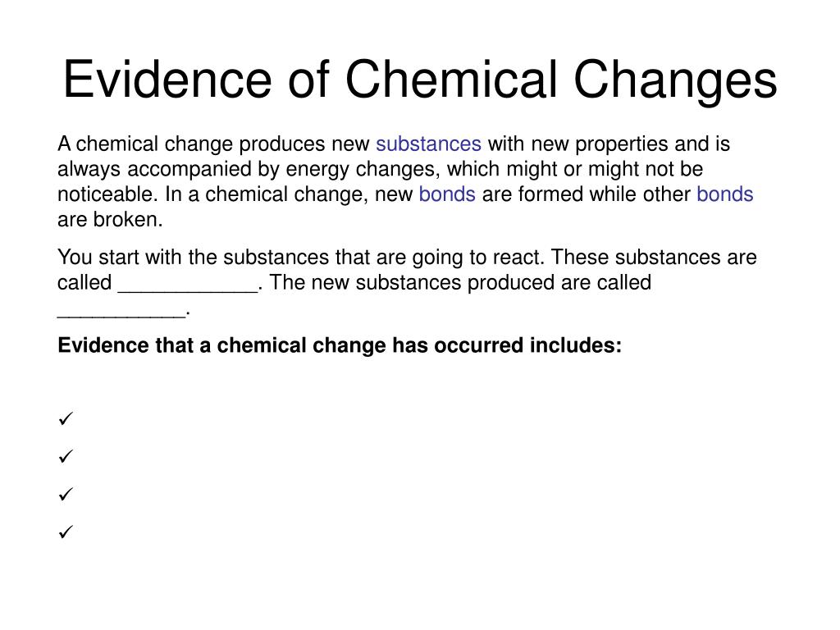Viewport: 840px width, 630px height.
Task: Click the third checkmark bullet icon
Action: point(66,494)
